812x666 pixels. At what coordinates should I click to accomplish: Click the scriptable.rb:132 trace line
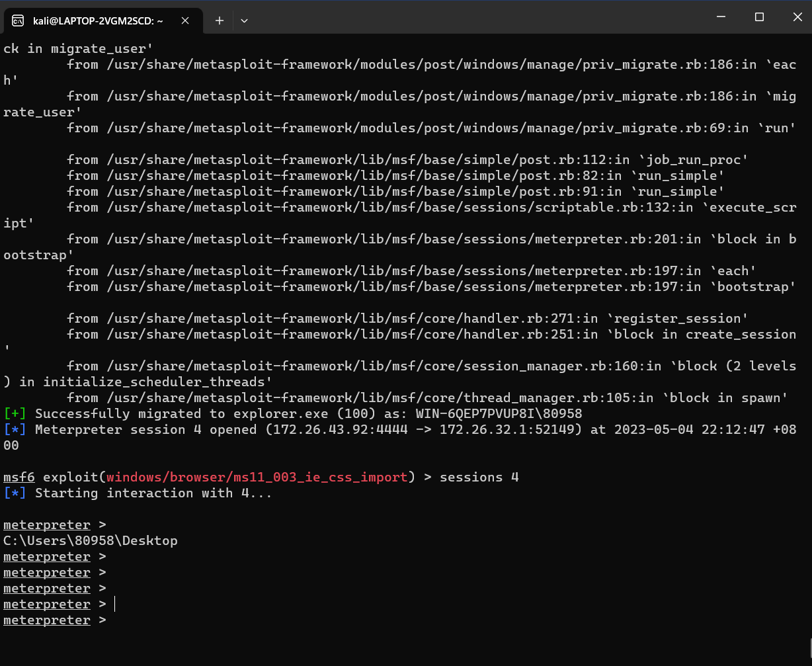pos(400,215)
